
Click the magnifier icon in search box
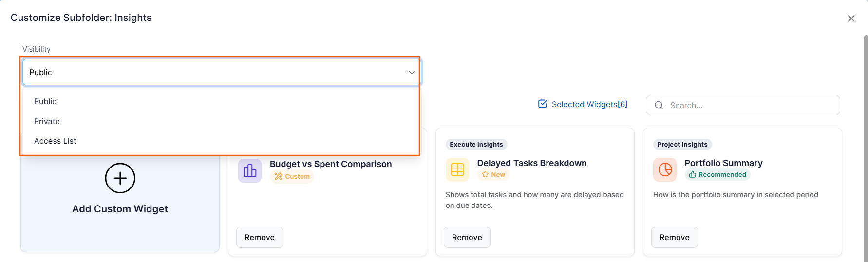659,105
